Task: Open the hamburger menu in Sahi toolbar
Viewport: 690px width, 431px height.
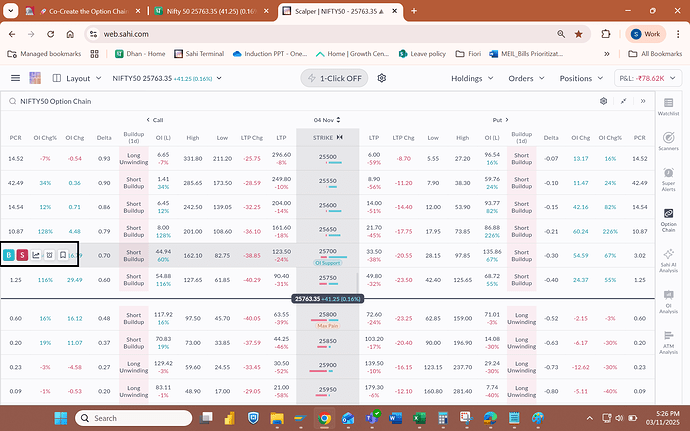Action: tap(15, 78)
